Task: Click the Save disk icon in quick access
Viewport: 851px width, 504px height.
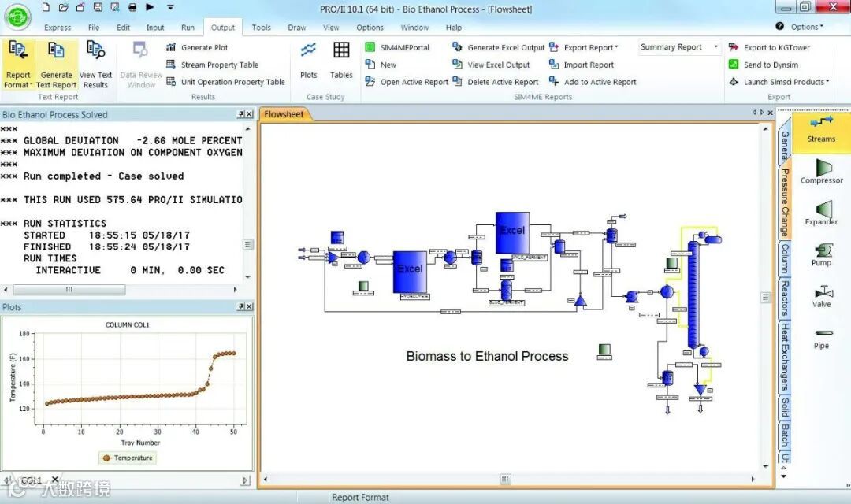Action: (98, 7)
